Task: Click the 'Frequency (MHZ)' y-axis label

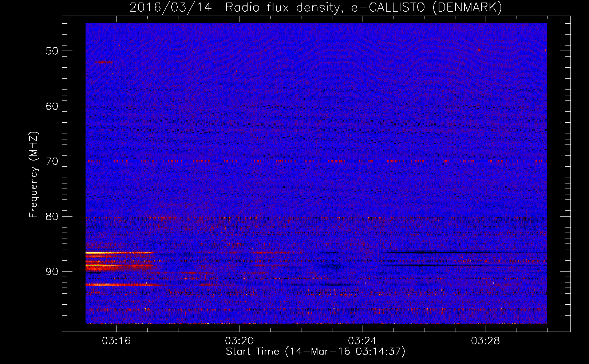Action: point(33,175)
